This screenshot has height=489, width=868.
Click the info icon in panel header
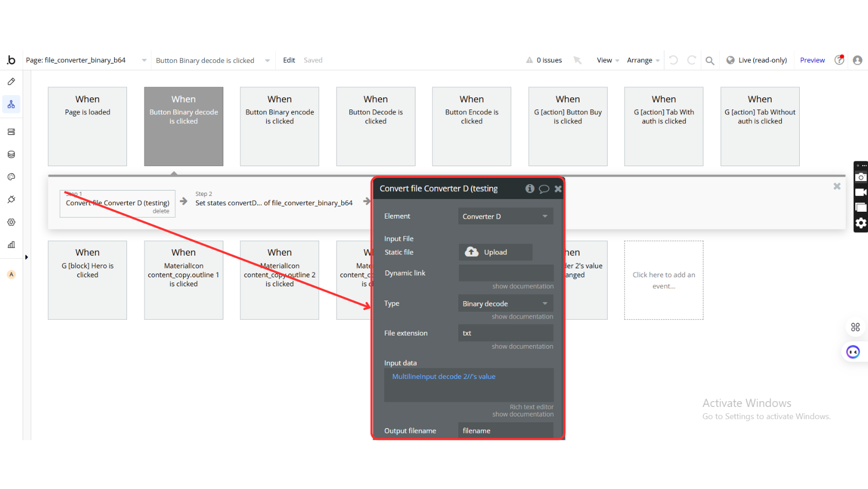529,189
